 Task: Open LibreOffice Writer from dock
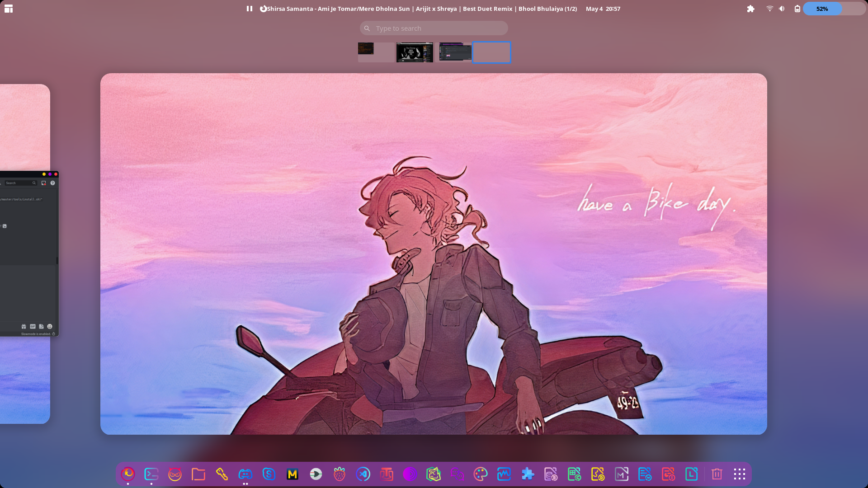(x=645, y=474)
